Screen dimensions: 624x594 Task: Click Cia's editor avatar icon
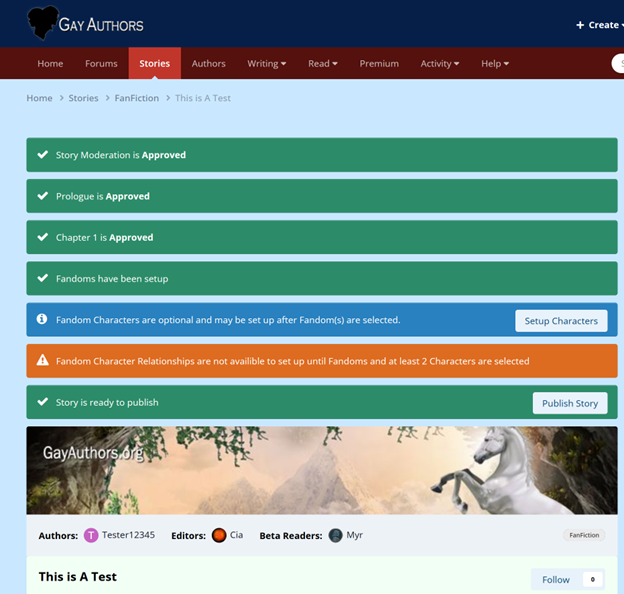(x=219, y=535)
